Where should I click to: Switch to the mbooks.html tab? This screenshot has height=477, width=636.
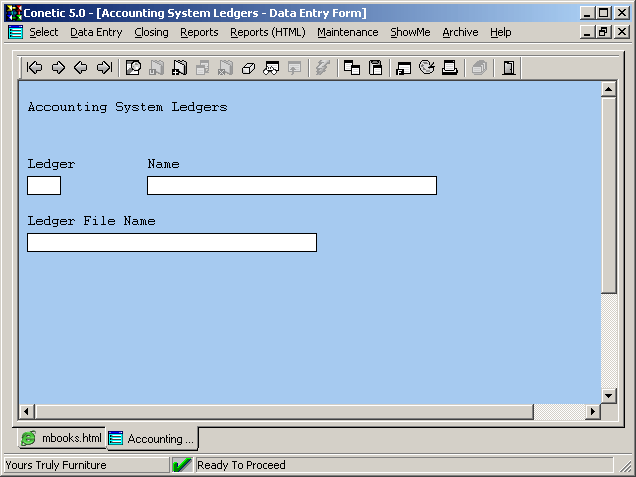tap(62, 438)
